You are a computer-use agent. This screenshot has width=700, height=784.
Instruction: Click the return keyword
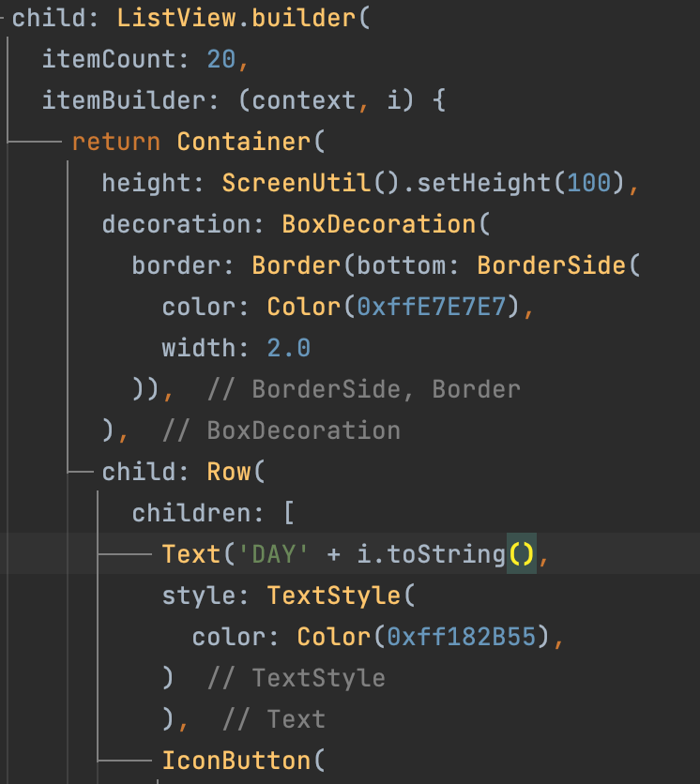pos(116,142)
